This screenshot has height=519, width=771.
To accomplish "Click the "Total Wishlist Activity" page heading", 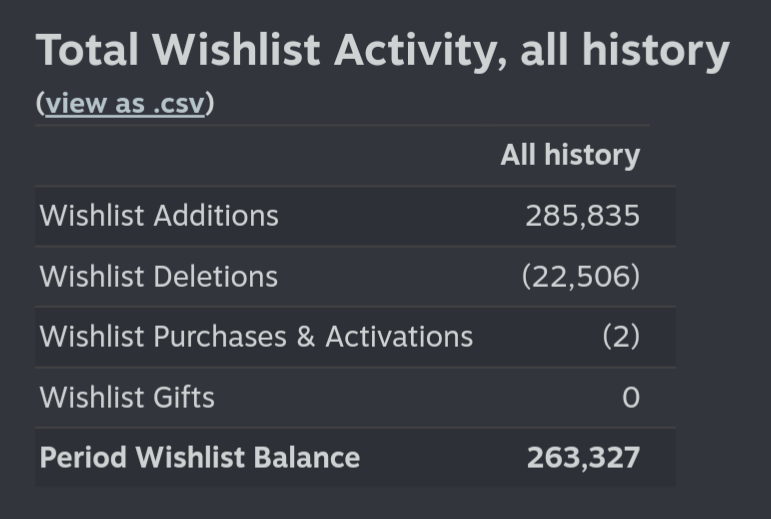I will coord(383,51).
